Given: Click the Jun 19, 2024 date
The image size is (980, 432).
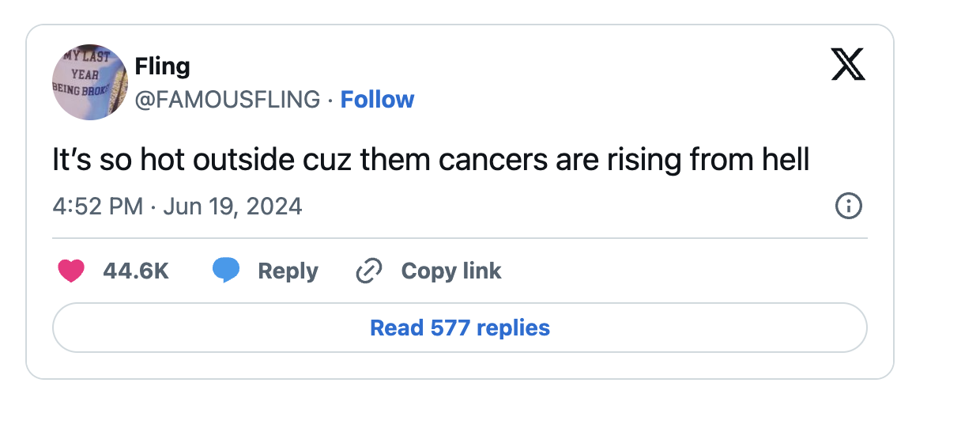Looking at the screenshot, I should (x=232, y=207).
